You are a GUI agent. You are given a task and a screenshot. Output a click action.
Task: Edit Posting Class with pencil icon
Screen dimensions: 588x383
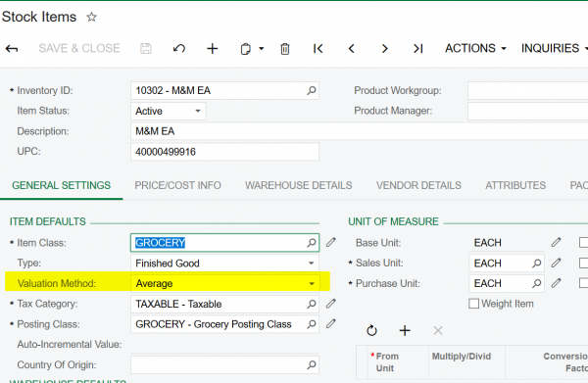point(331,324)
